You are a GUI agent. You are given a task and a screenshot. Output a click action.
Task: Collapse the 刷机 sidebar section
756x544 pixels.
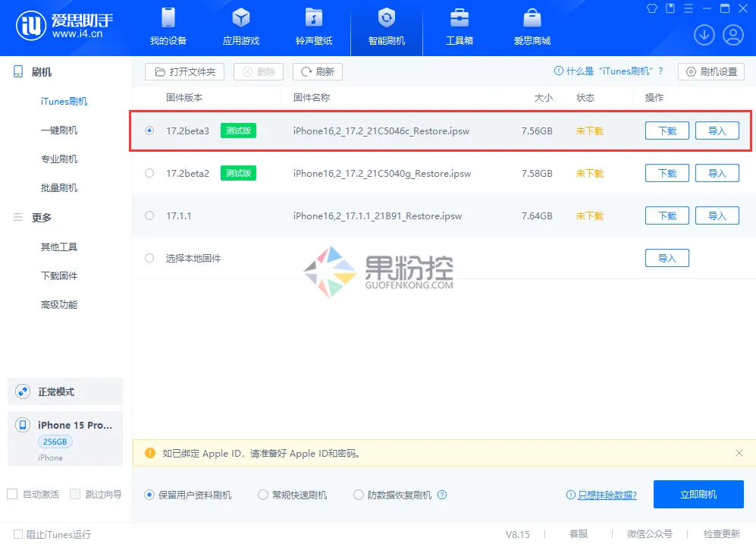coord(41,72)
